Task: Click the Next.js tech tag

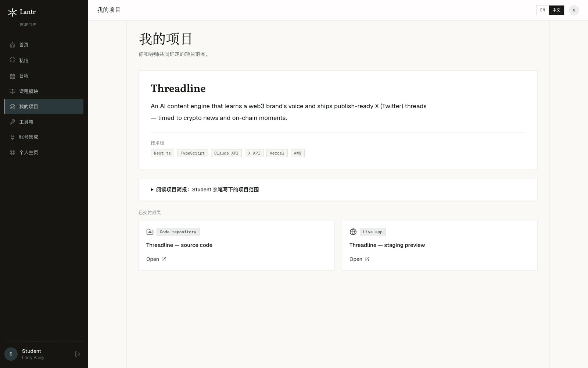Action: [162, 153]
